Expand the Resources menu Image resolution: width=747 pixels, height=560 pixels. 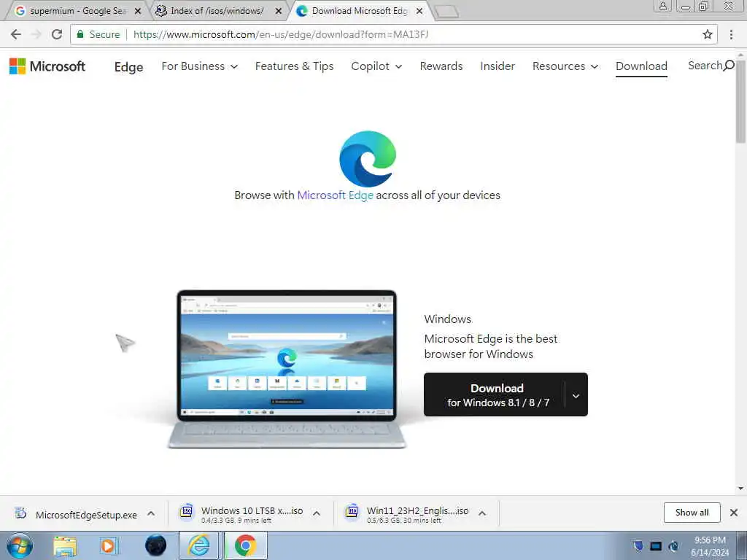565,66
